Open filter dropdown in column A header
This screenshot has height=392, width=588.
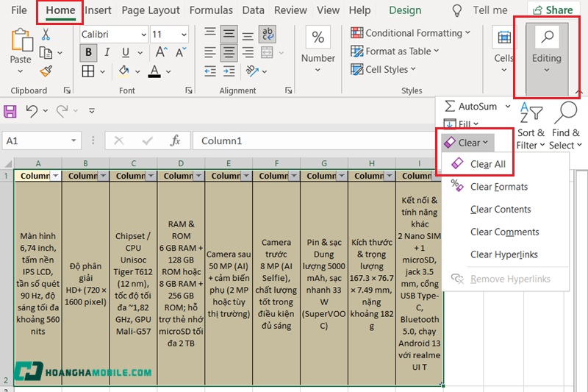tap(56, 176)
